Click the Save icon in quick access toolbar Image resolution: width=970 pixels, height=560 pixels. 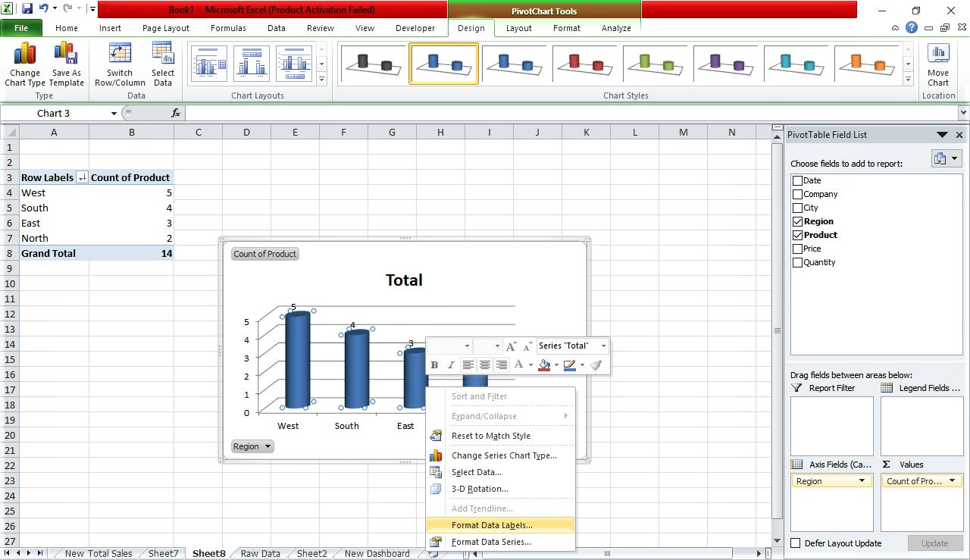click(27, 9)
